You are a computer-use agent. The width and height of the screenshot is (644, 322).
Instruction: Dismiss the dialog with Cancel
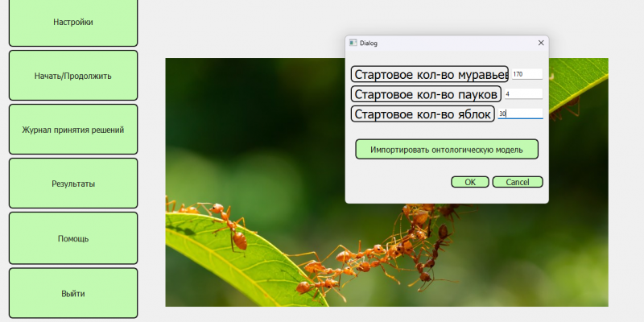[517, 182]
